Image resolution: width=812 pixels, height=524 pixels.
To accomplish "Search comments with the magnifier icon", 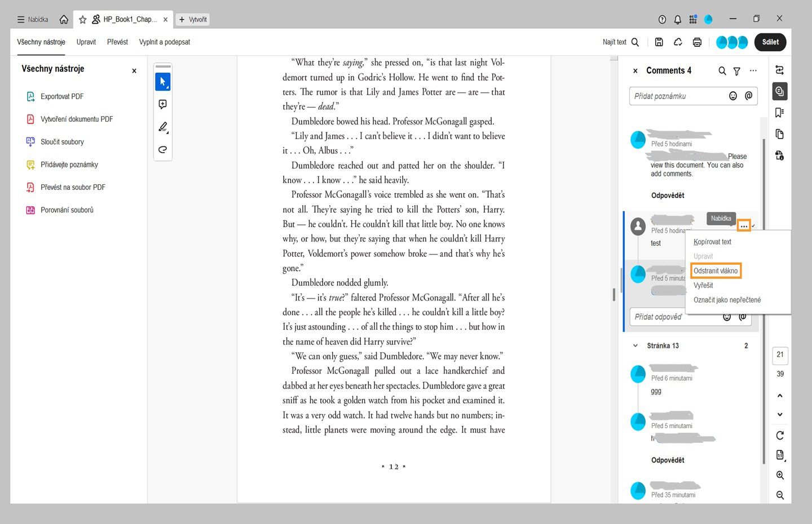I will coord(722,71).
